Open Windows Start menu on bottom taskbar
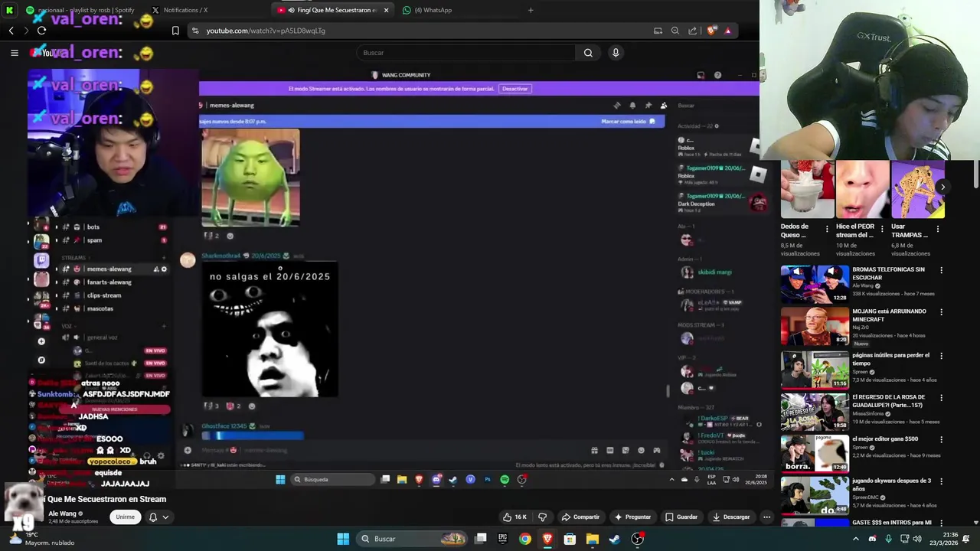980x551 pixels. coord(343,539)
